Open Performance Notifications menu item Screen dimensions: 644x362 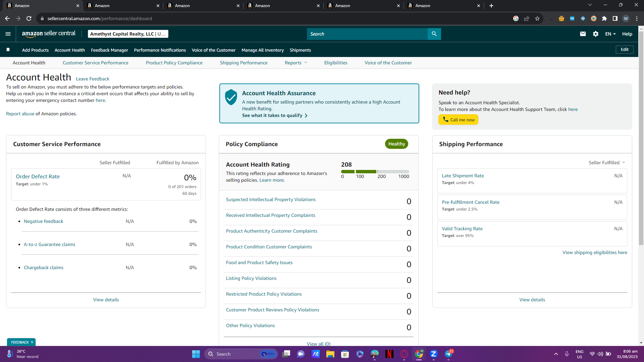(x=160, y=50)
